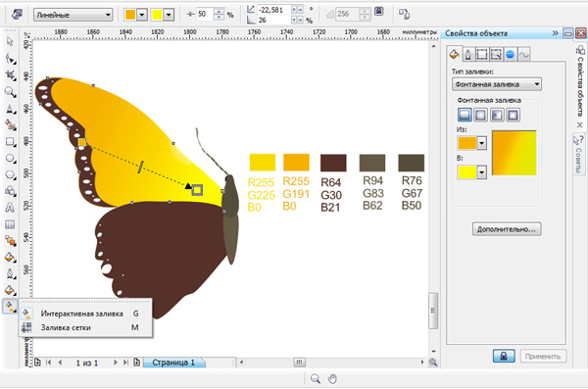Open the Линейные fill type dropdown
The image size is (588, 389).
(x=73, y=15)
